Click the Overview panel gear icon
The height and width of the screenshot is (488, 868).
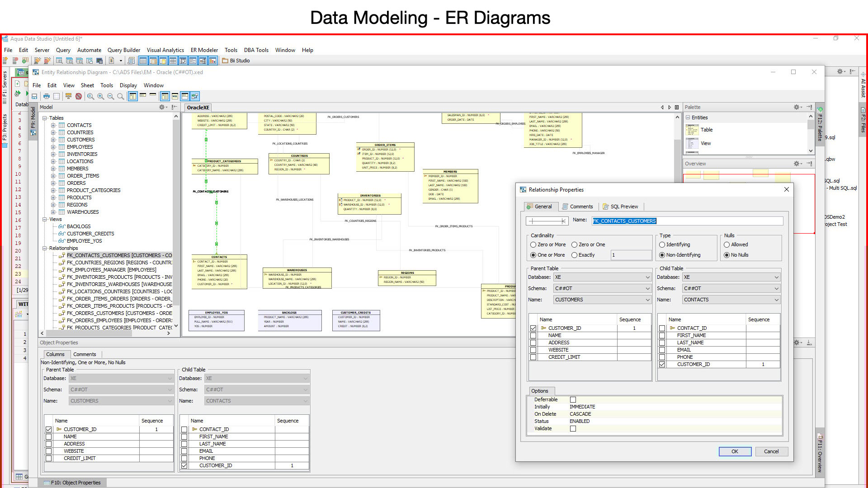pyautogui.click(x=797, y=164)
